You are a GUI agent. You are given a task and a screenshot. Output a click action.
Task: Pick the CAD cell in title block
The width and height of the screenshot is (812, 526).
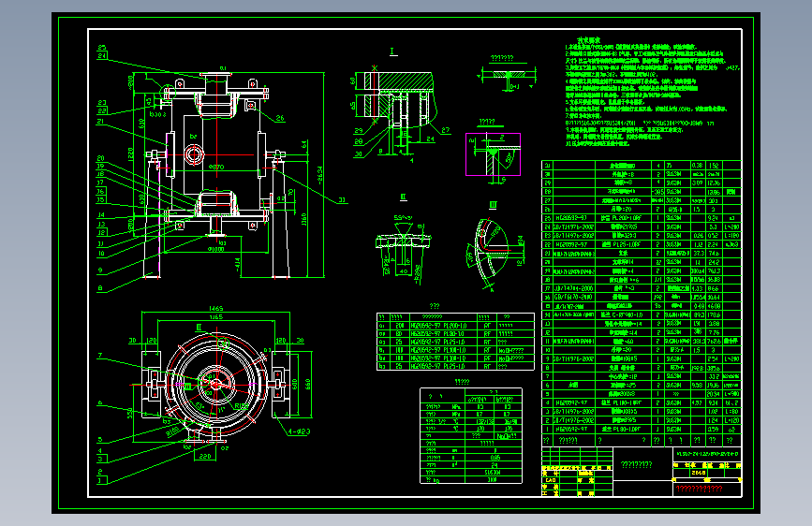point(551,480)
